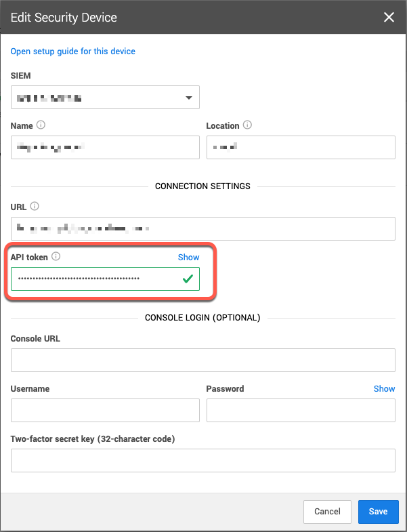Viewport: 407px width, 532px height.
Task: Click the URL info icon
Action: (35, 206)
